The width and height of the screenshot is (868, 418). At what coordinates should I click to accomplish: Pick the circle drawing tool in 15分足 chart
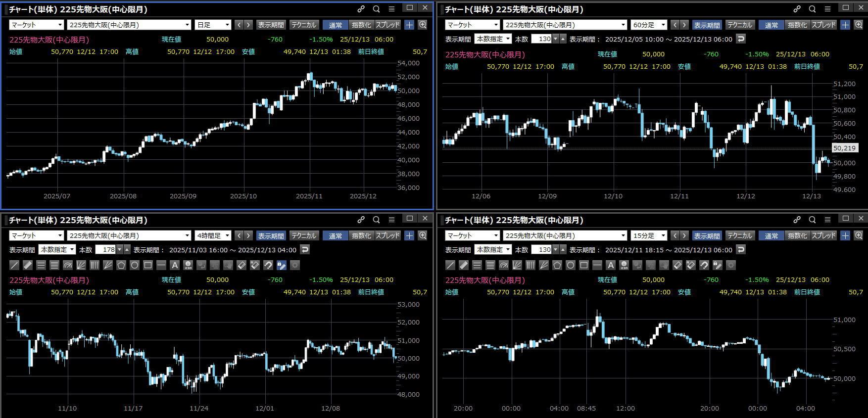[571, 265]
